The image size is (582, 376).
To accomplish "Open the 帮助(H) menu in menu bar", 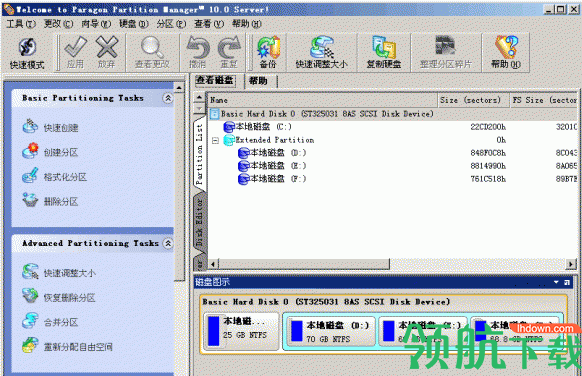I will tap(246, 24).
